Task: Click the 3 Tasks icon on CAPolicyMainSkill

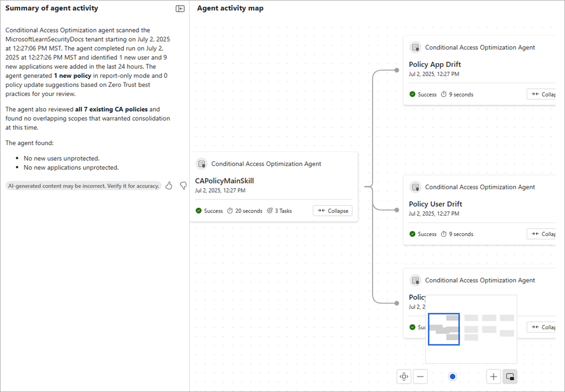Action: [270, 211]
